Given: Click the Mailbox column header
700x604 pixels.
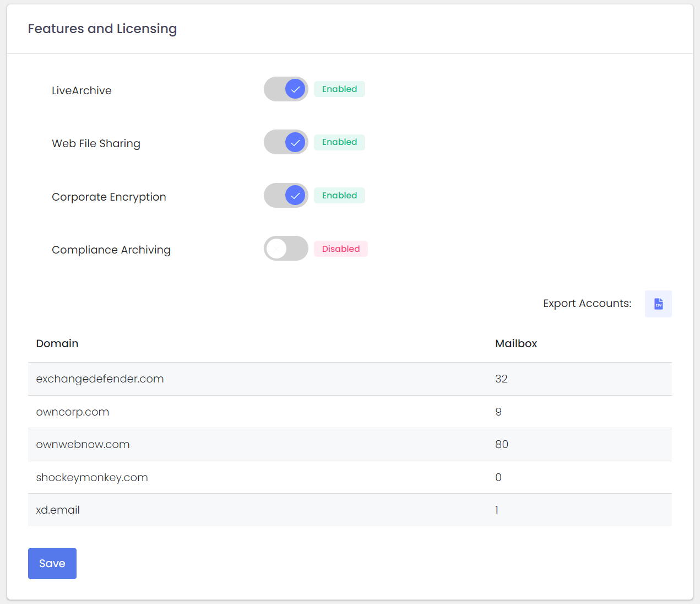Looking at the screenshot, I should tap(515, 343).
